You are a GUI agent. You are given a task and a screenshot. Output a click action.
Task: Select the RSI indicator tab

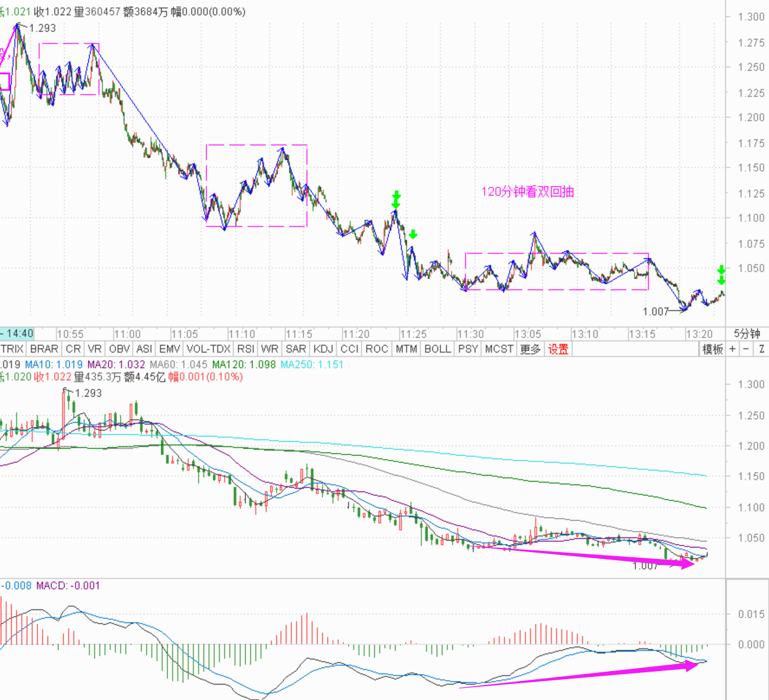tap(246, 349)
